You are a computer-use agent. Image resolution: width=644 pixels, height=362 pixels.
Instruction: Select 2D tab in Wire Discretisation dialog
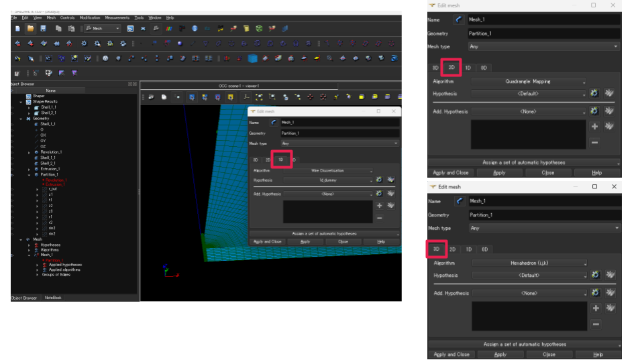[x=268, y=160]
